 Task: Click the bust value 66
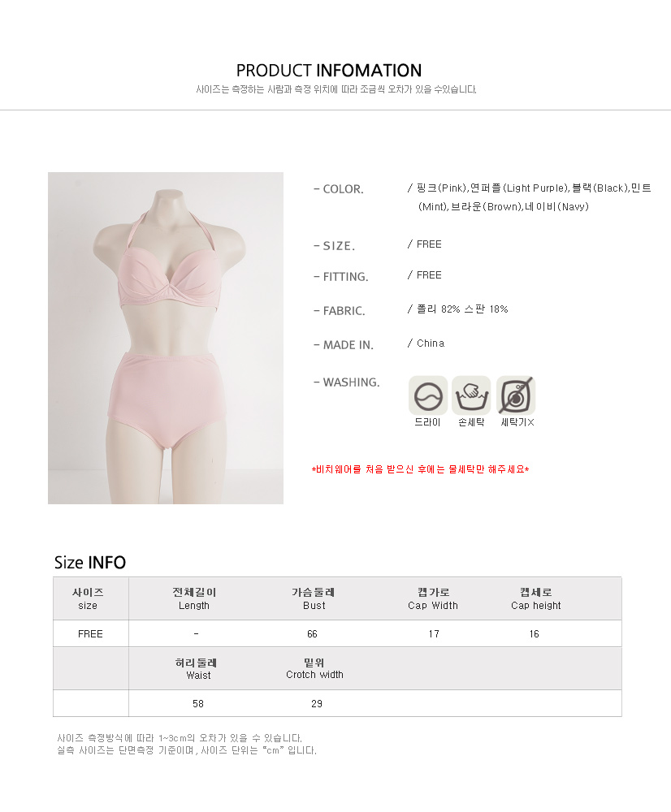click(x=312, y=634)
